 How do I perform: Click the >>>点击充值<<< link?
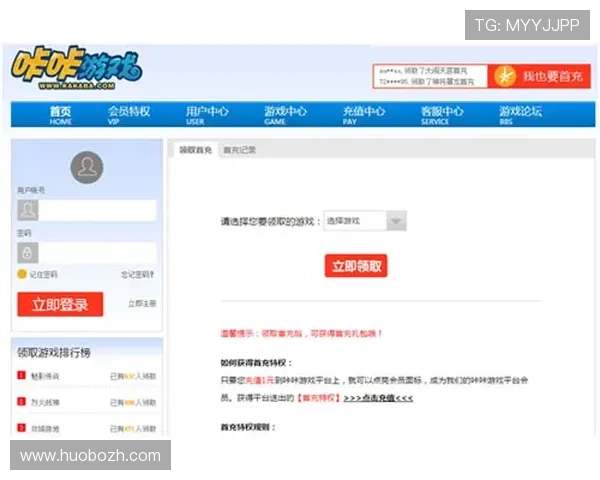point(378,398)
